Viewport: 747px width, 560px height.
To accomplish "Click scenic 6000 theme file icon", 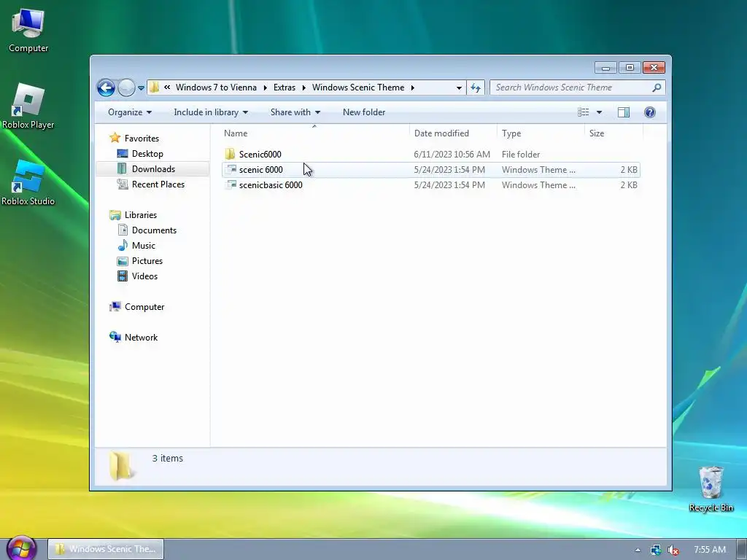I will 231,169.
